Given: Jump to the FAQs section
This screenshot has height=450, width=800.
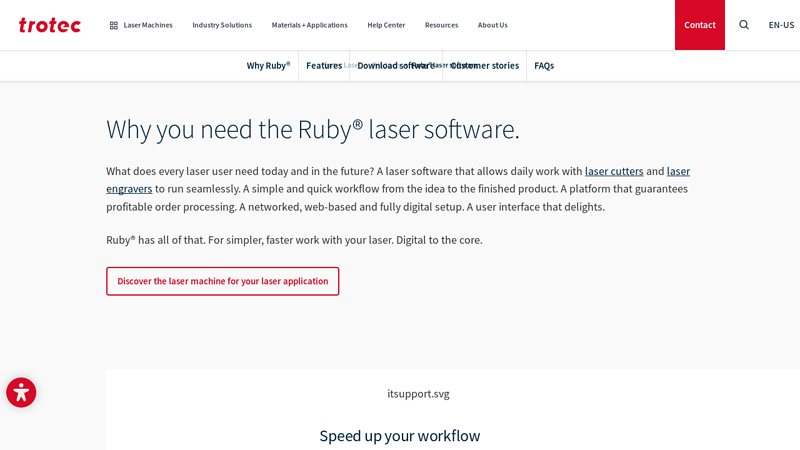Looking at the screenshot, I should [544, 66].
